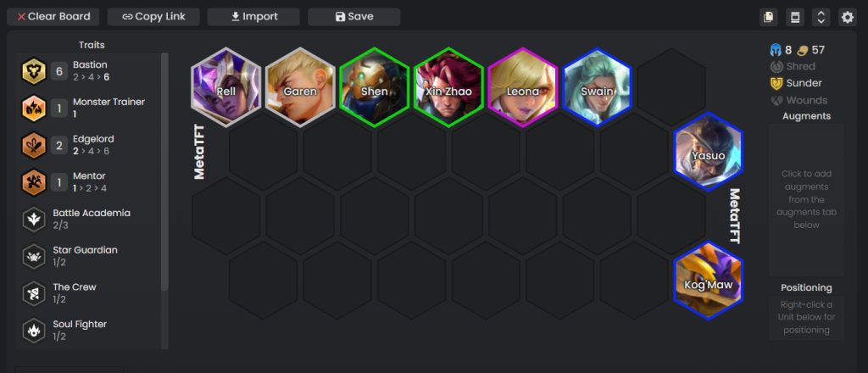Select the Mentor trait icon
The width and height of the screenshot is (868, 373).
[x=33, y=182]
